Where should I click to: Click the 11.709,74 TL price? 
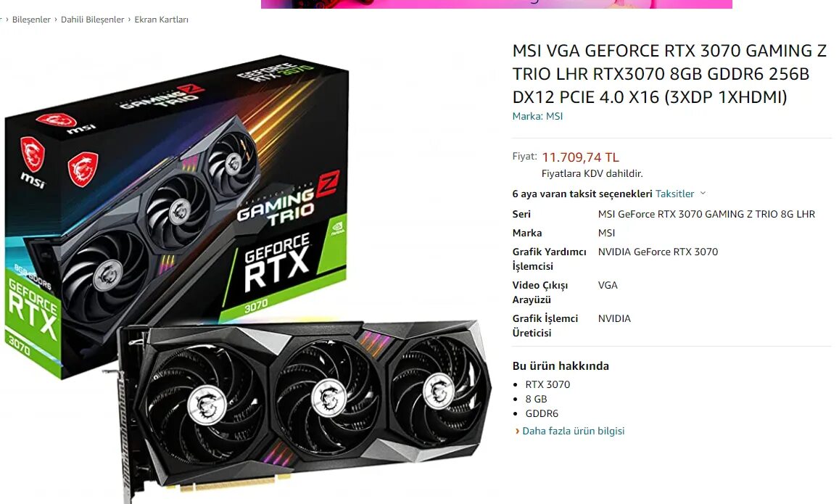point(580,157)
